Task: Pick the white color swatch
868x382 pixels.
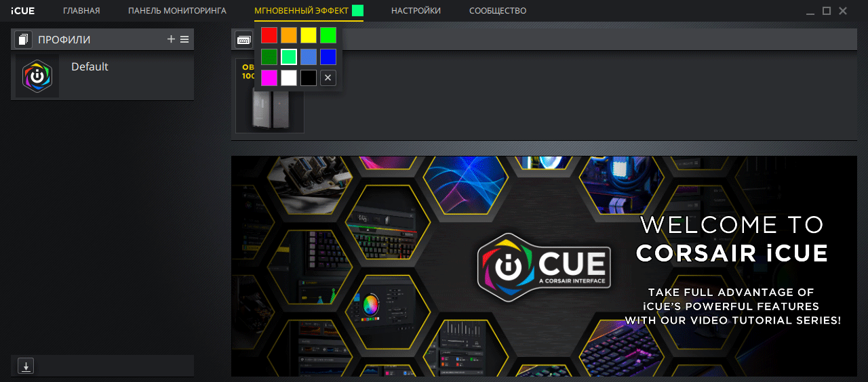Action: (289, 78)
